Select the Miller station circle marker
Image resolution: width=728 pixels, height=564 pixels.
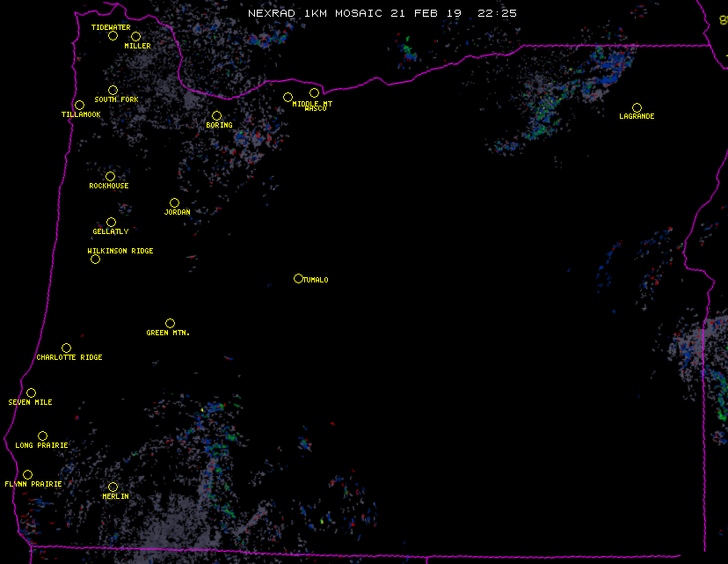[135, 37]
